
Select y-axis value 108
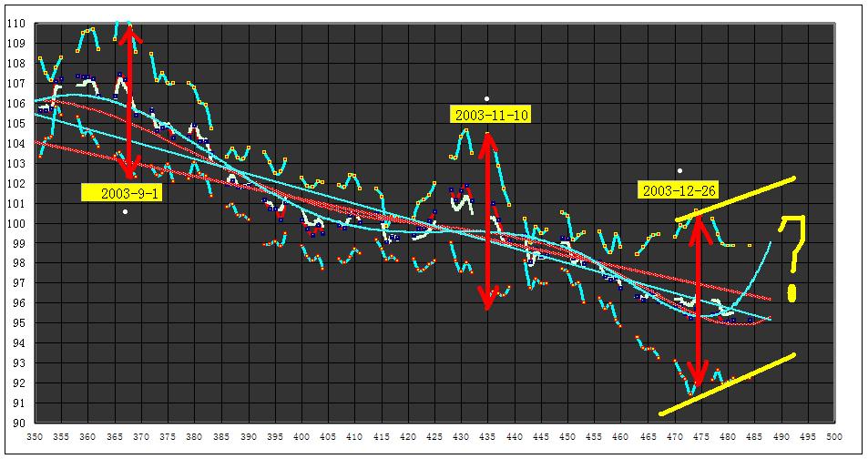point(16,64)
